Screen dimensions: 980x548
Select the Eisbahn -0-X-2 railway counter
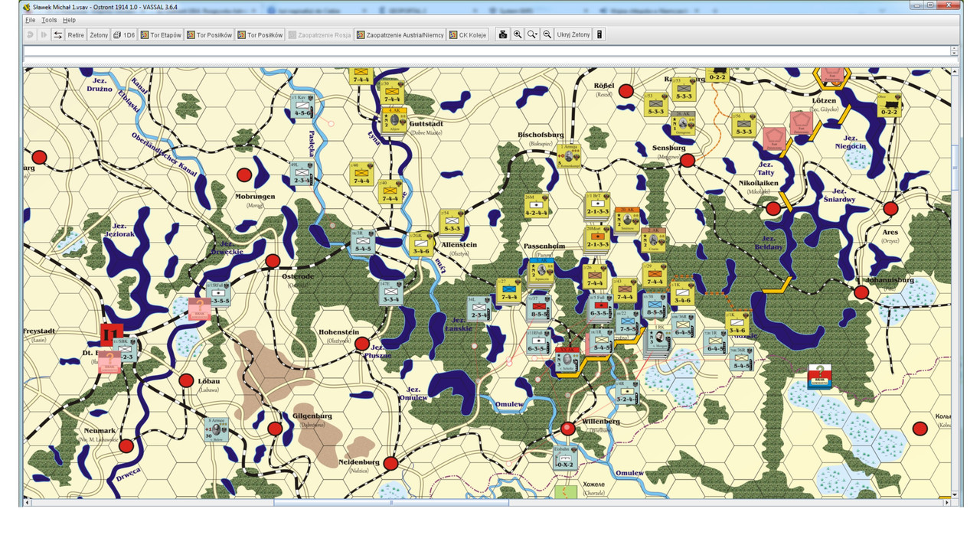click(567, 458)
